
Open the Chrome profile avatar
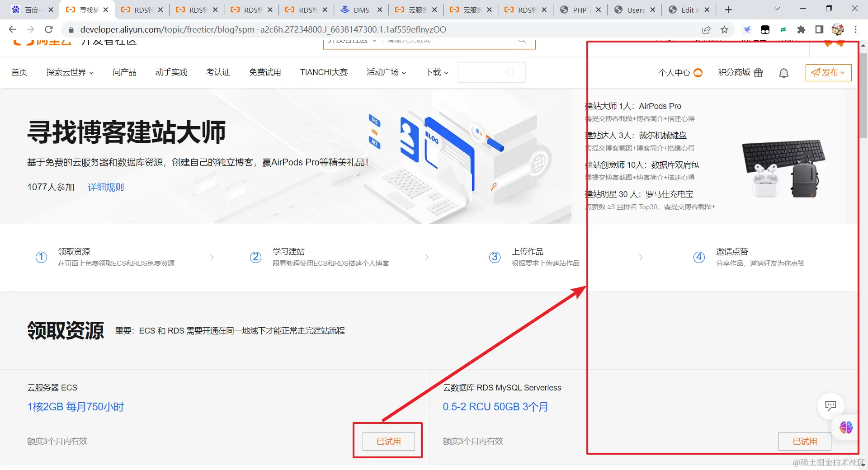tap(838, 29)
